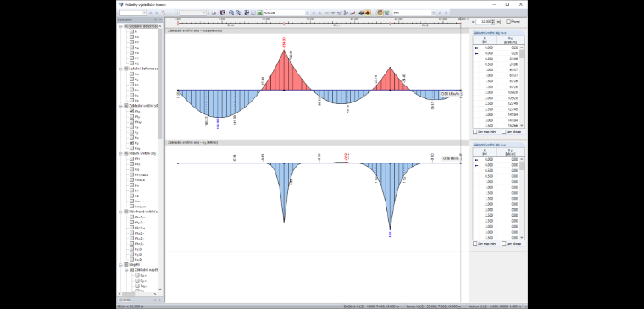
Task: Collapse the Globální deformace tree node
Action: tap(120, 26)
